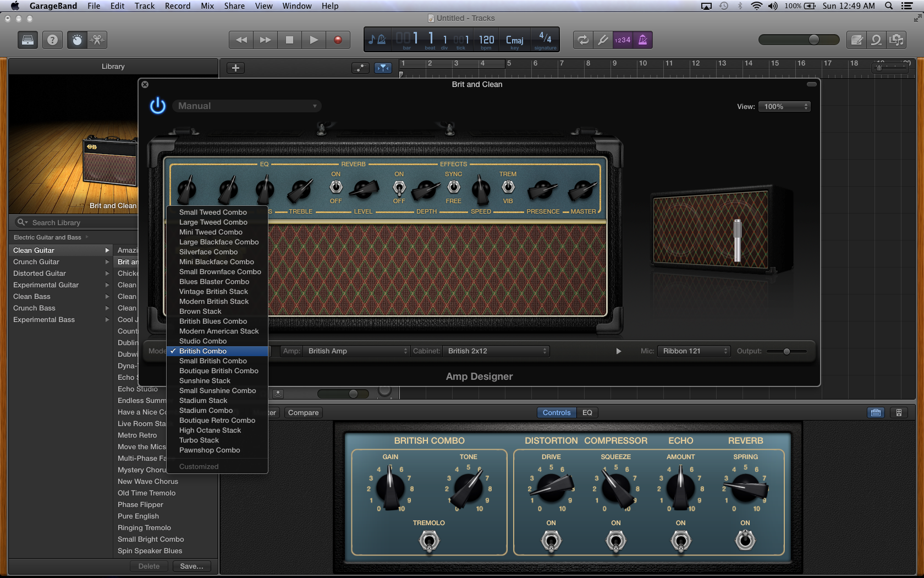This screenshot has height=578, width=924.
Task: Select the Phase Flipper patch
Action: (x=140, y=504)
